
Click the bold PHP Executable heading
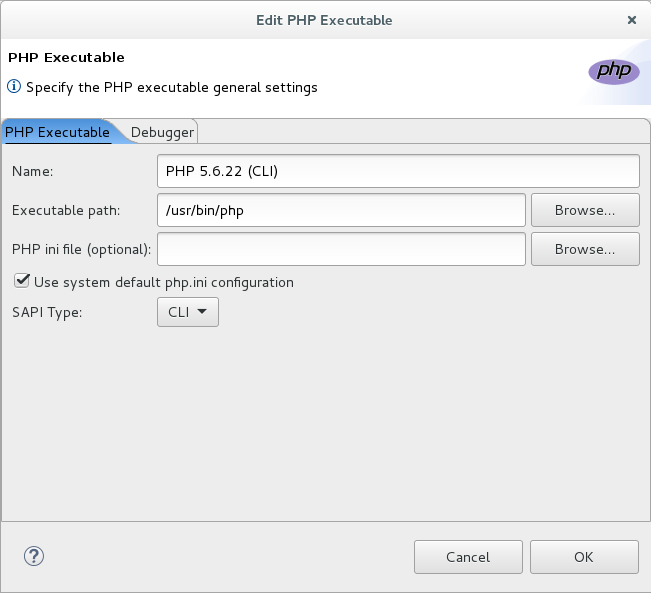click(x=66, y=57)
